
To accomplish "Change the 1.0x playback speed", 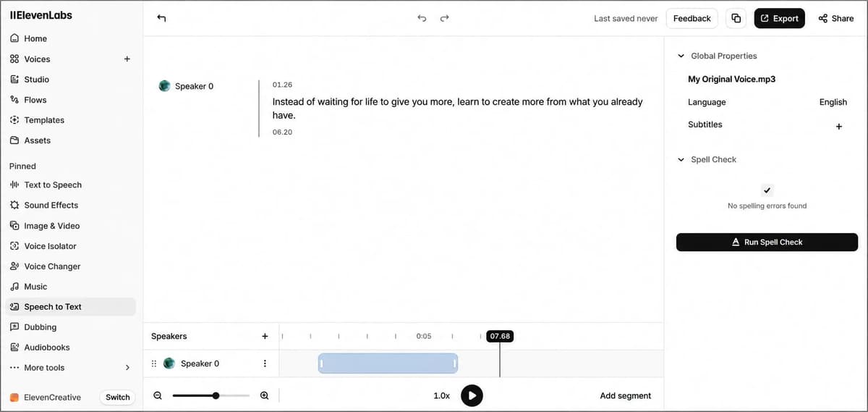I will [441, 396].
